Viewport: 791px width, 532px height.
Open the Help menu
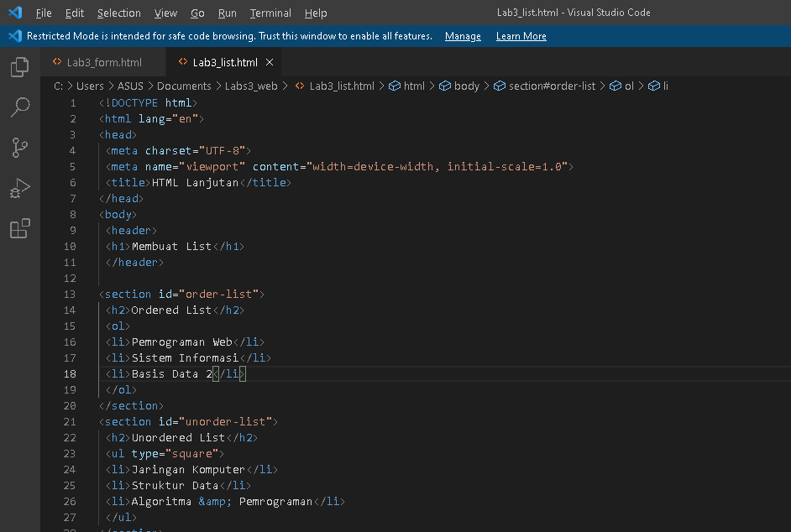click(x=316, y=13)
